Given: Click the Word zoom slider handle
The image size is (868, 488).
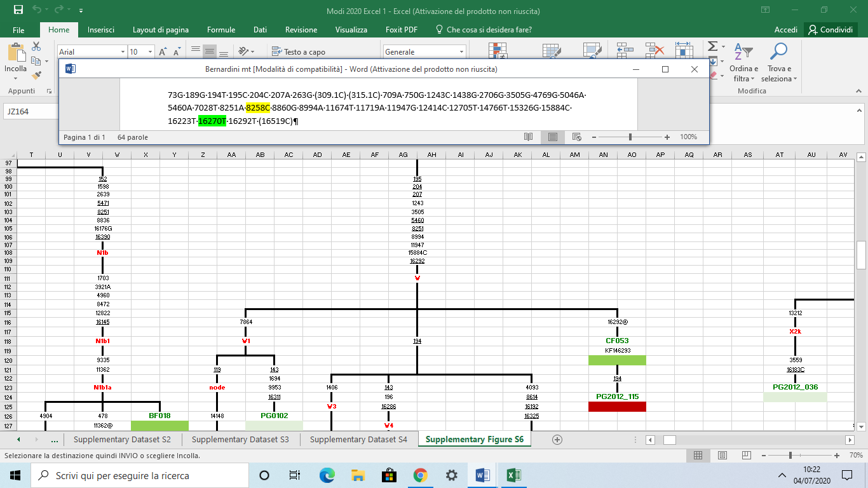Looking at the screenshot, I should pyautogui.click(x=630, y=137).
